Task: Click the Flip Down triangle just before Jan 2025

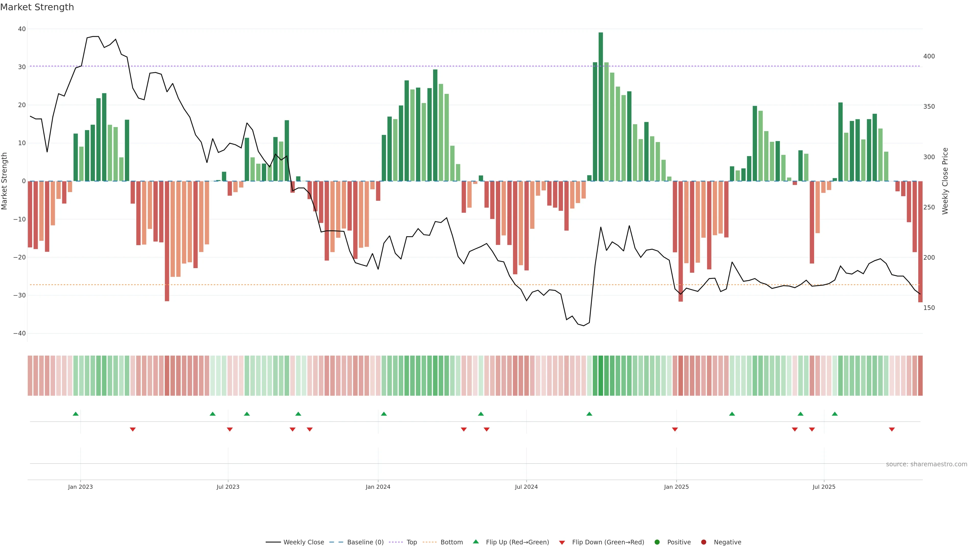Action: pos(675,429)
